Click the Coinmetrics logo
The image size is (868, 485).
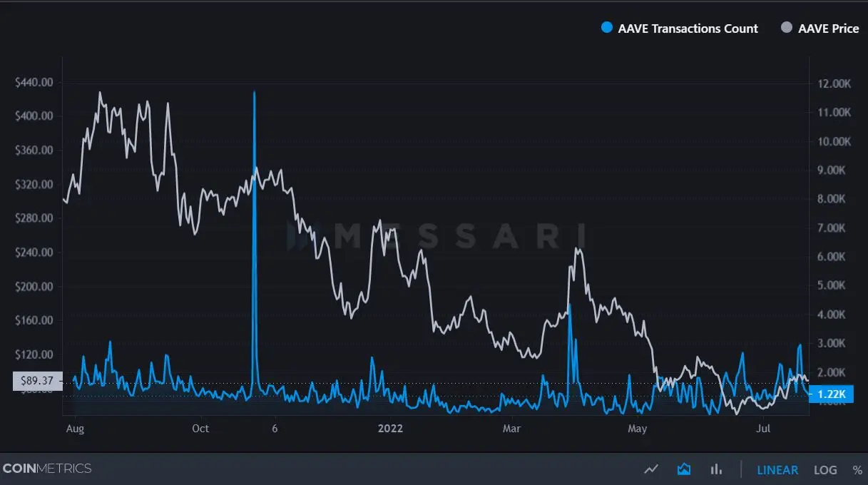click(x=47, y=469)
